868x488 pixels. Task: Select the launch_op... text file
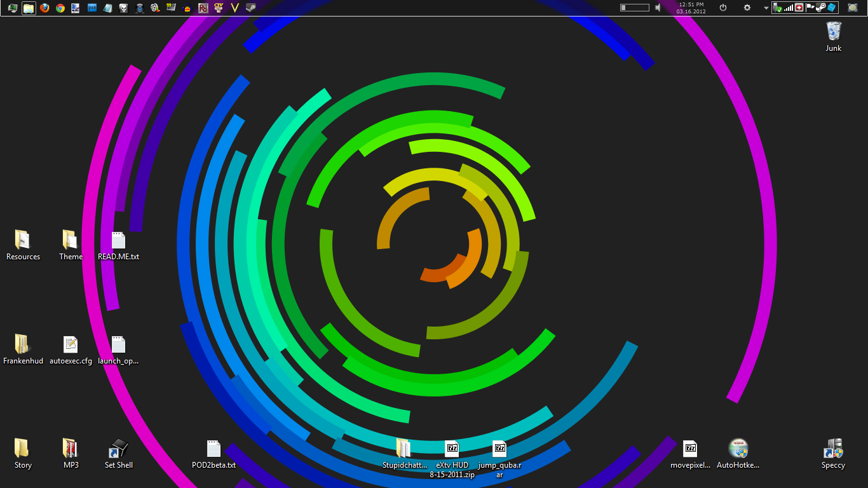coord(118,349)
